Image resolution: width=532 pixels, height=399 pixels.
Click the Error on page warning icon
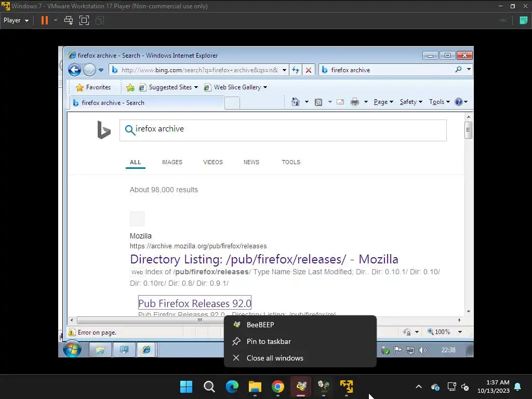tap(72, 332)
